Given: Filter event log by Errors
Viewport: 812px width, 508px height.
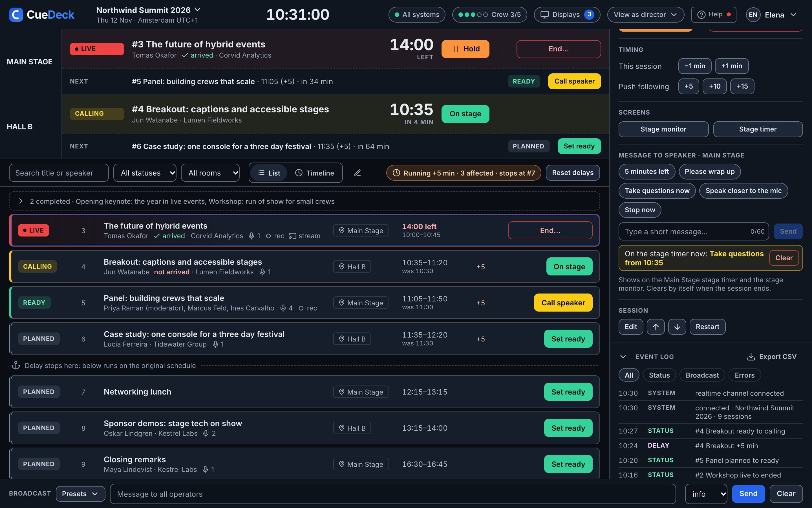Looking at the screenshot, I should pyautogui.click(x=744, y=375).
